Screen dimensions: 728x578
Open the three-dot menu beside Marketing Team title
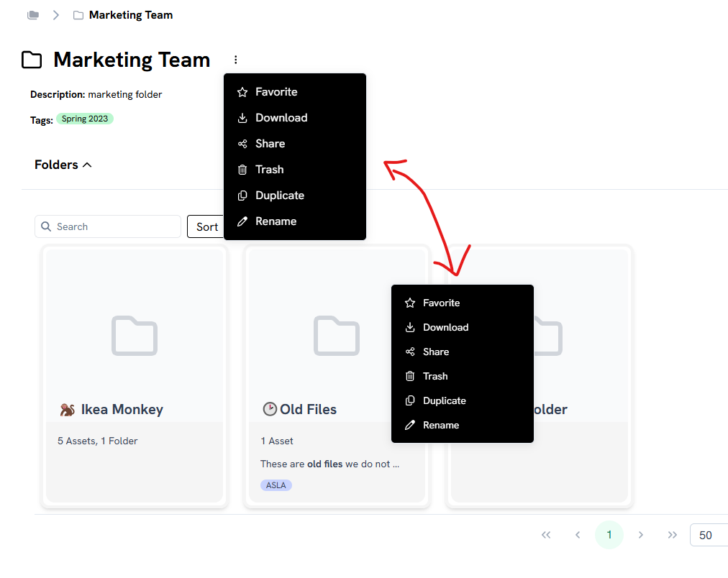pos(235,60)
